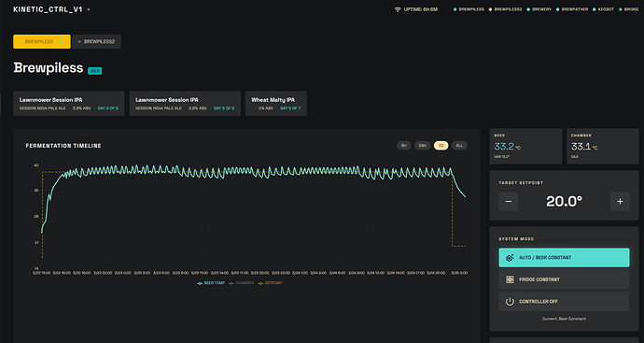Click the KINETIC_CTRL_V1 title
The width and height of the screenshot is (644, 343).
tap(48, 9)
